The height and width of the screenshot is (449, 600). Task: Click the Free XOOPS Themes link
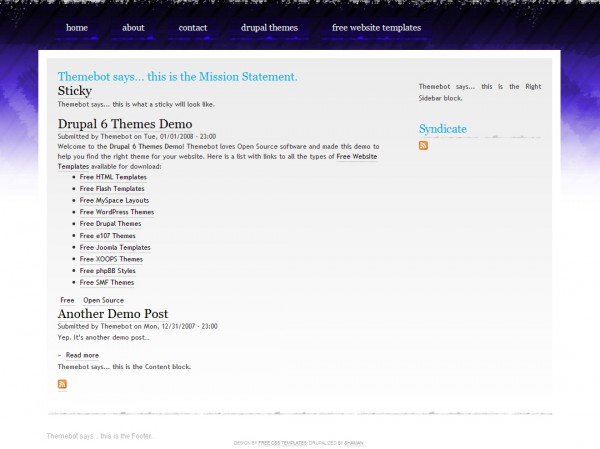pos(111,259)
